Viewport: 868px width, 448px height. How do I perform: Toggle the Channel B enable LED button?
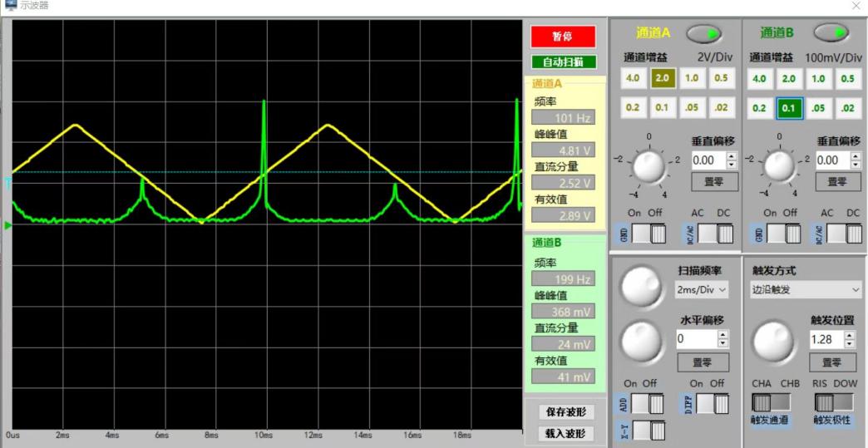tap(831, 33)
